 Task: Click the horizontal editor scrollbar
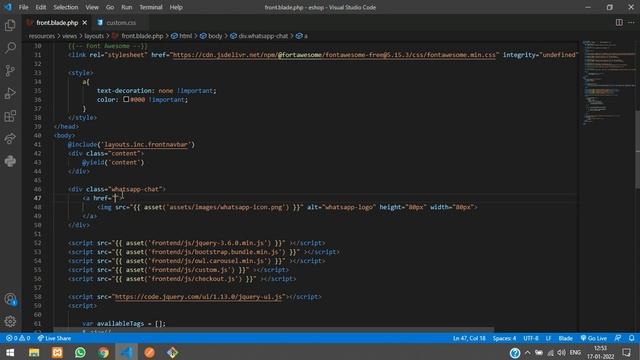(273, 329)
